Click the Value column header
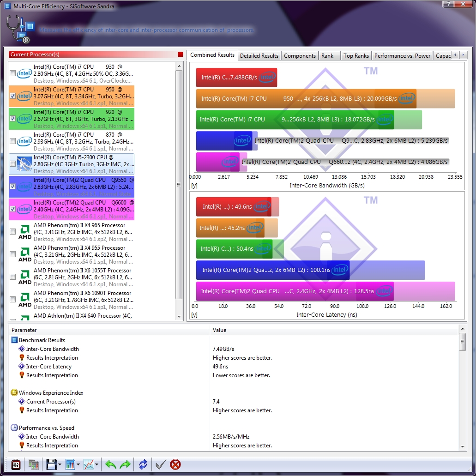 [x=334, y=330]
